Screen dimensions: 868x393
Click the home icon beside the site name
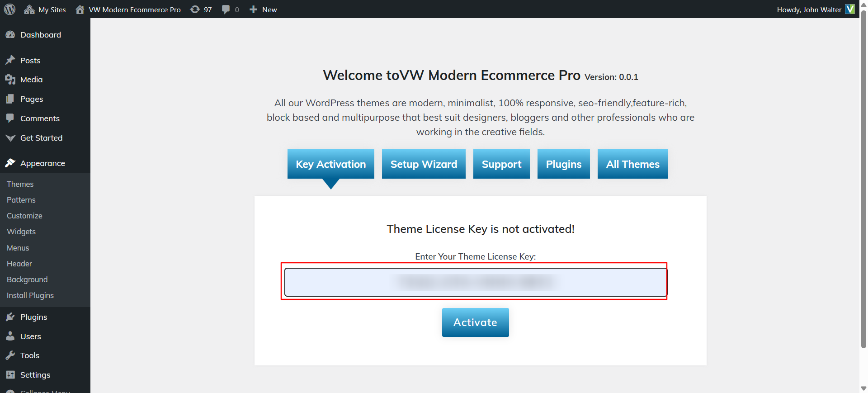(80, 9)
